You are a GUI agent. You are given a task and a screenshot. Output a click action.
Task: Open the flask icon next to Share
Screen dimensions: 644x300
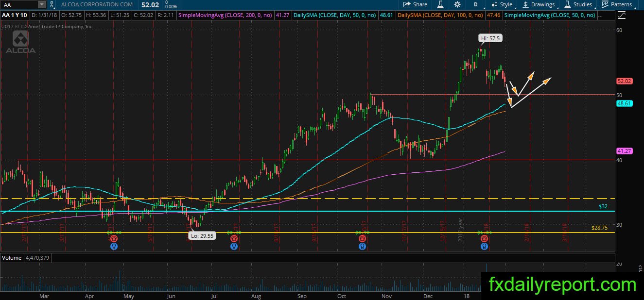(x=439, y=4)
